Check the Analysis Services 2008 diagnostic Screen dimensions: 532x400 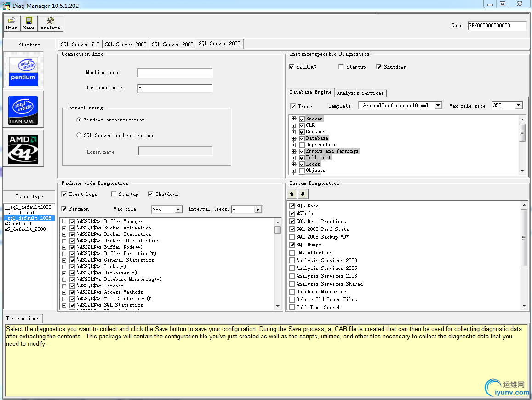(292, 276)
